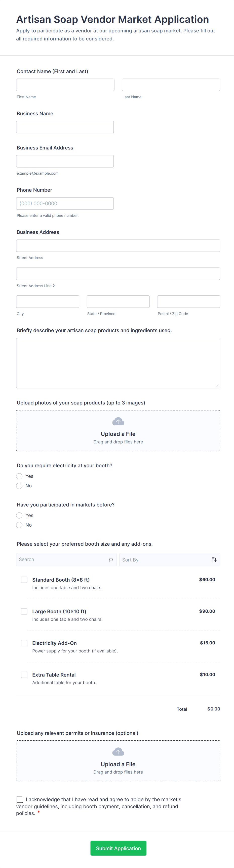Image resolution: width=234 pixels, height=868 pixels.
Task: Enable the Large Booth (10×10 ft) selection
Action: pos(24,611)
